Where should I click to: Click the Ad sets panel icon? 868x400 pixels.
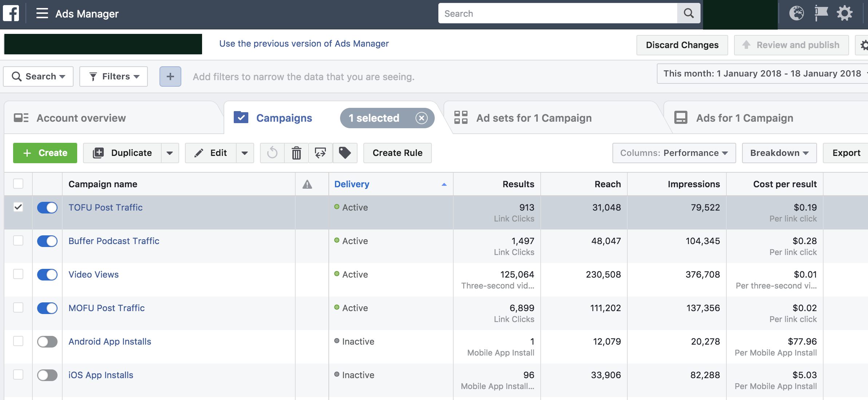[x=461, y=117]
